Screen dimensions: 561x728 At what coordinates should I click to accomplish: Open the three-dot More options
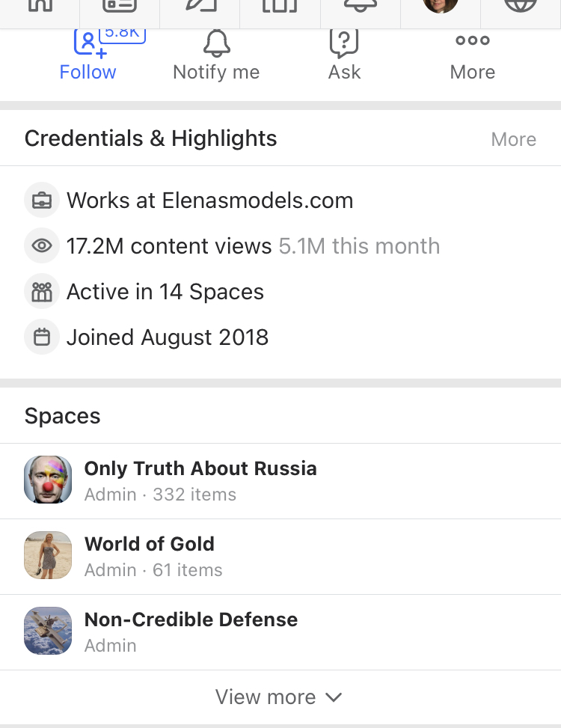(x=473, y=41)
